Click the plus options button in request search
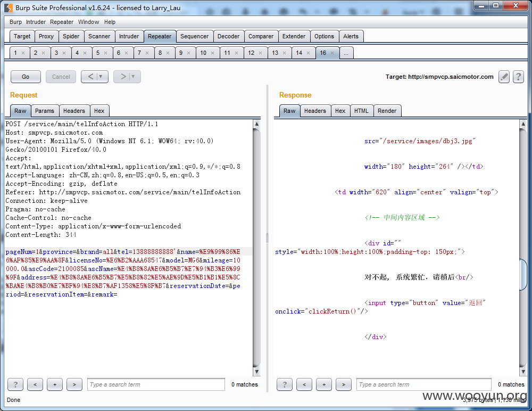Image resolution: width=532 pixels, height=411 pixels. point(55,384)
